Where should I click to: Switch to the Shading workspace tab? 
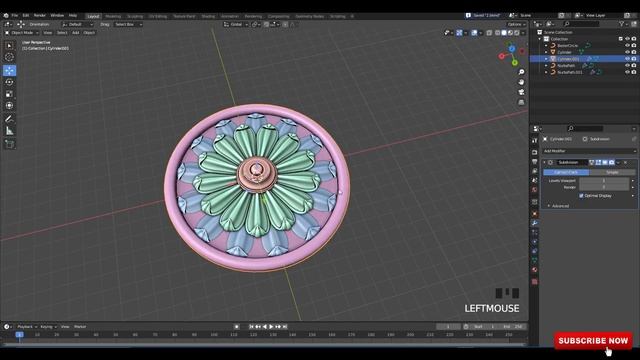[x=208, y=16]
